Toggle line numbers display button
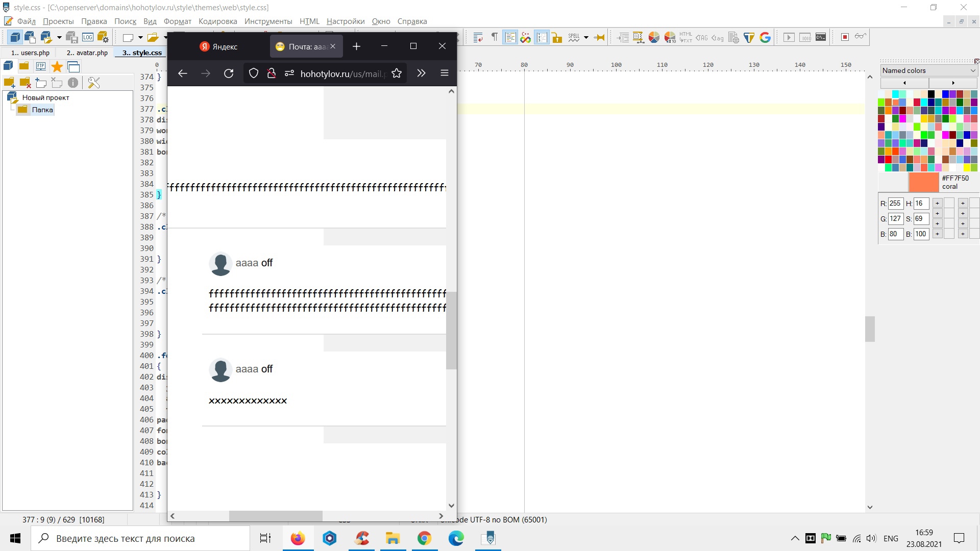 542,37
